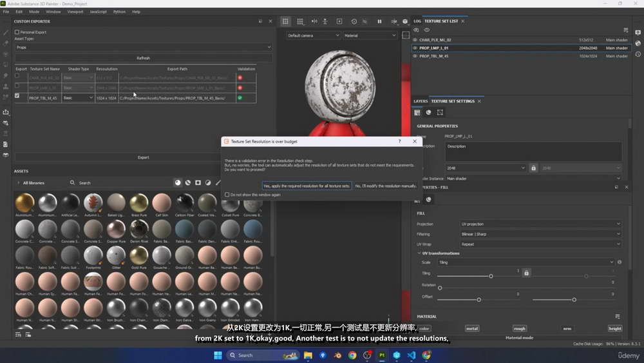Adjust the Tiling slider handle
The height and width of the screenshot is (363, 644).
[x=491, y=276]
